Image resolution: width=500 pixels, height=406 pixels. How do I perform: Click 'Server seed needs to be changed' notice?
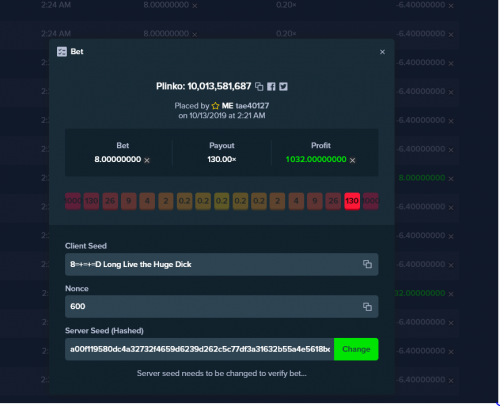tap(222, 373)
